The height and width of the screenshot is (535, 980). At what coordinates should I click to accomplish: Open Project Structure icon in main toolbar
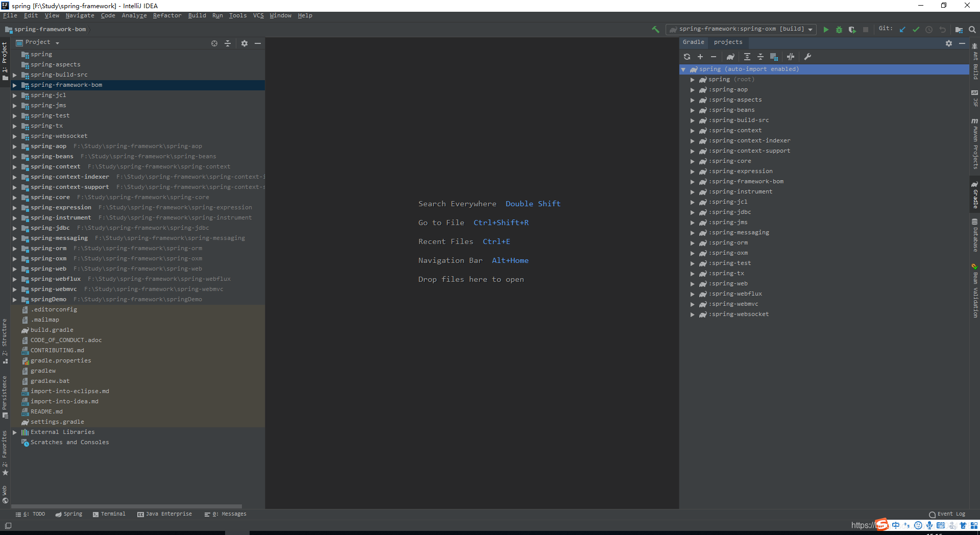(959, 30)
